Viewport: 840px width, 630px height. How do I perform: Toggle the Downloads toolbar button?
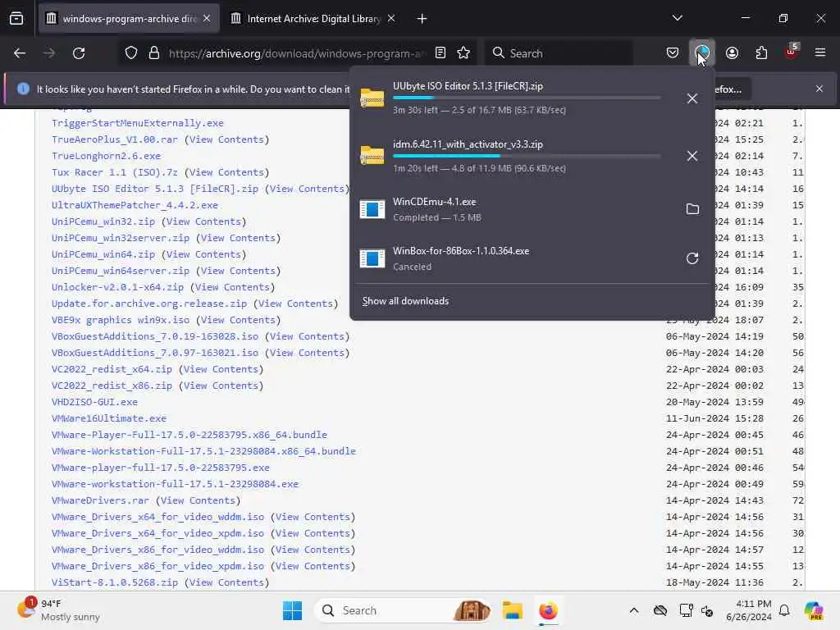coord(702,53)
